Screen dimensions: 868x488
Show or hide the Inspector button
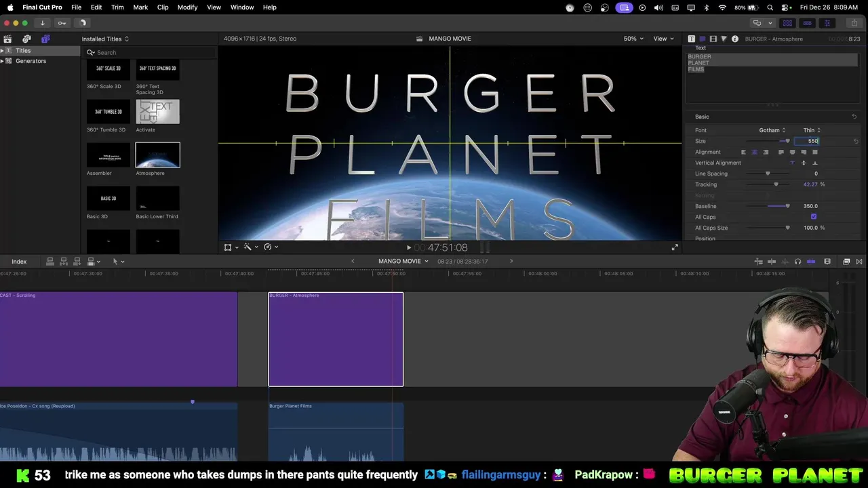(827, 23)
